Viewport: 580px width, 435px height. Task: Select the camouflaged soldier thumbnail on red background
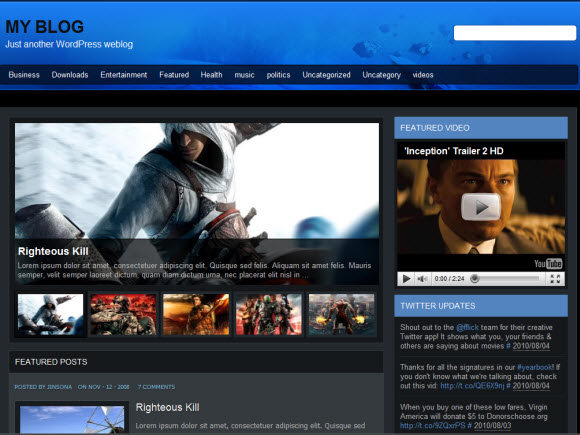[123, 314]
